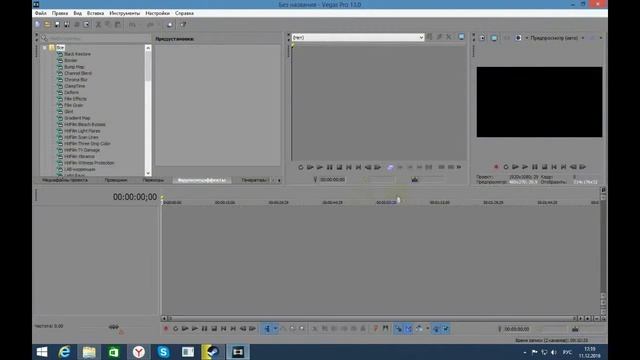
Task: Toggle Enable Snapping in timeline toolbar
Action: [x=398, y=329]
